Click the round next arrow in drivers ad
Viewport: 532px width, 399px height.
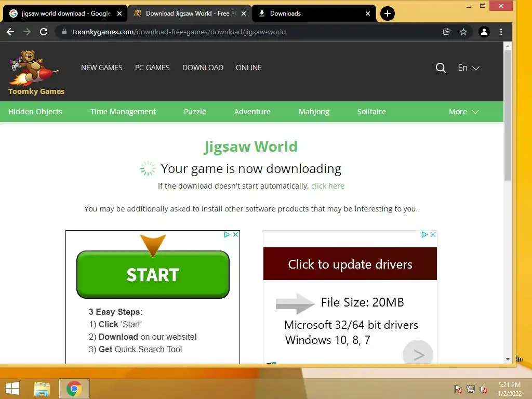click(x=418, y=354)
